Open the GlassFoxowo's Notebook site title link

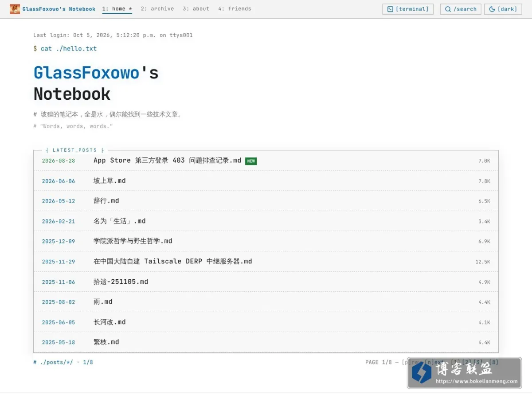[x=59, y=9]
